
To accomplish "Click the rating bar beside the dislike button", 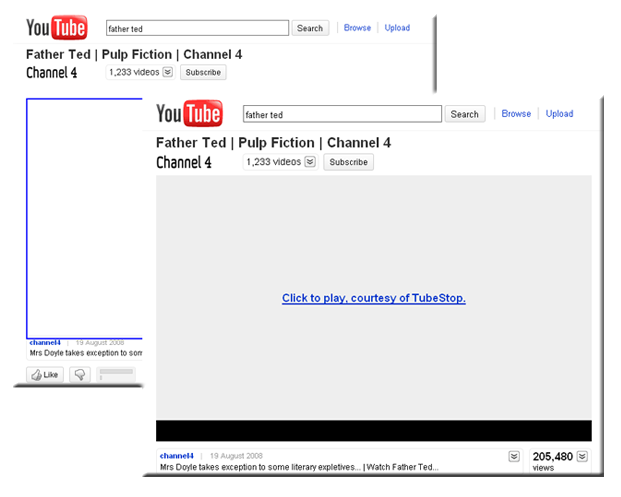I will point(116,374).
